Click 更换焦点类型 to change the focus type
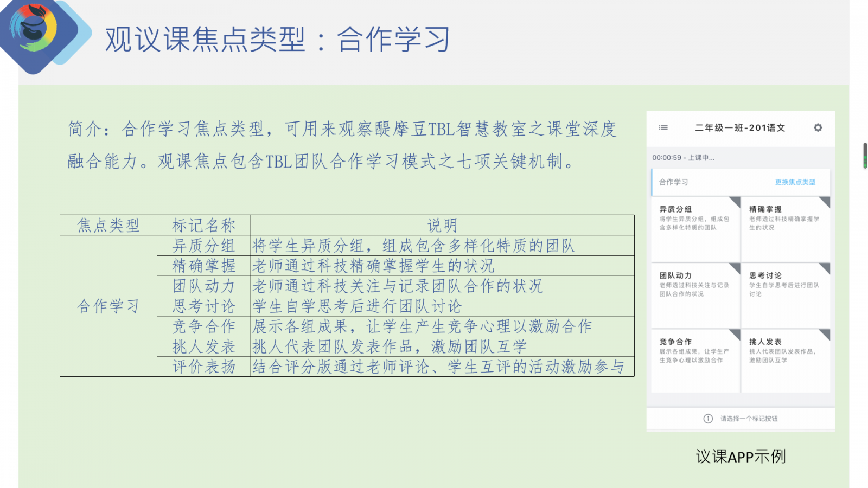This screenshot has height=488, width=868. pyautogui.click(x=795, y=182)
